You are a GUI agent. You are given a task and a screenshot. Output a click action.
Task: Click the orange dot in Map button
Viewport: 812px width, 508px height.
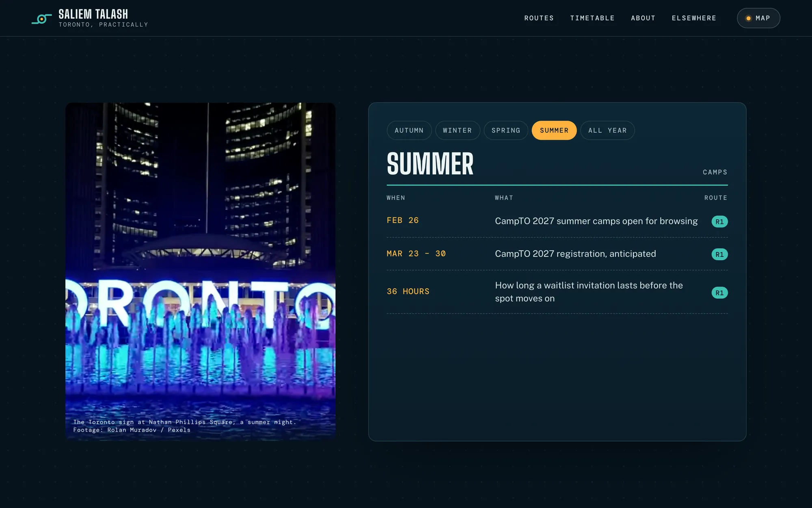click(748, 18)
